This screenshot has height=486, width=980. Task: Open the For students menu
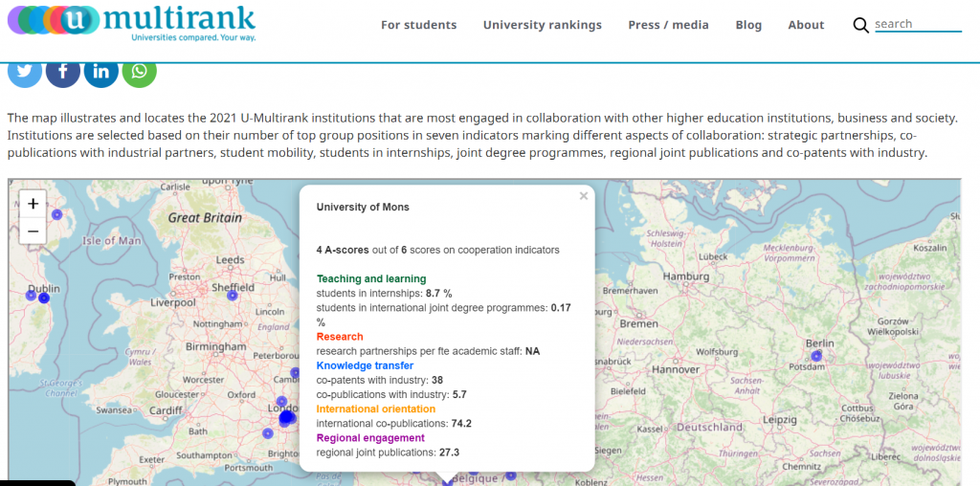click(x=419, y=25)
